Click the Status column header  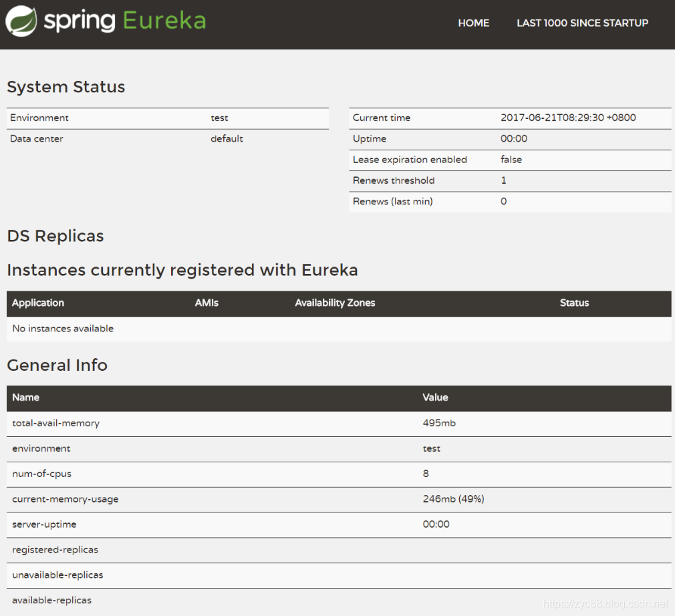574,303
